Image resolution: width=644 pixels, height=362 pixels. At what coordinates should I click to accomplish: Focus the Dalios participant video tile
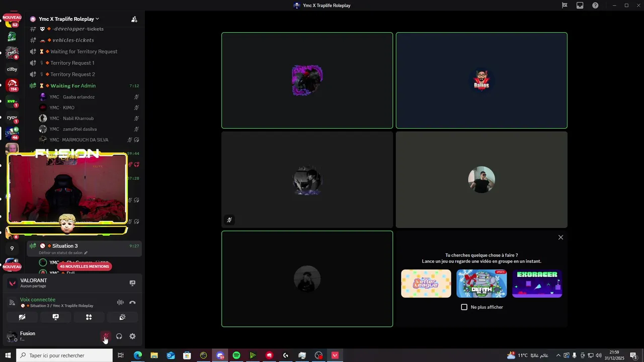(481, 80)
